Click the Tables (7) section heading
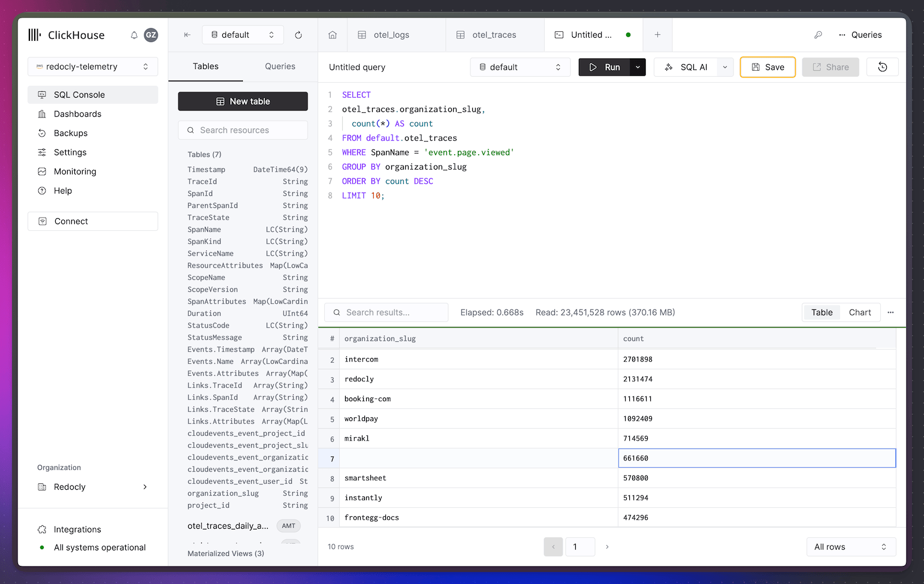The image size is (924, 584). 204,155
